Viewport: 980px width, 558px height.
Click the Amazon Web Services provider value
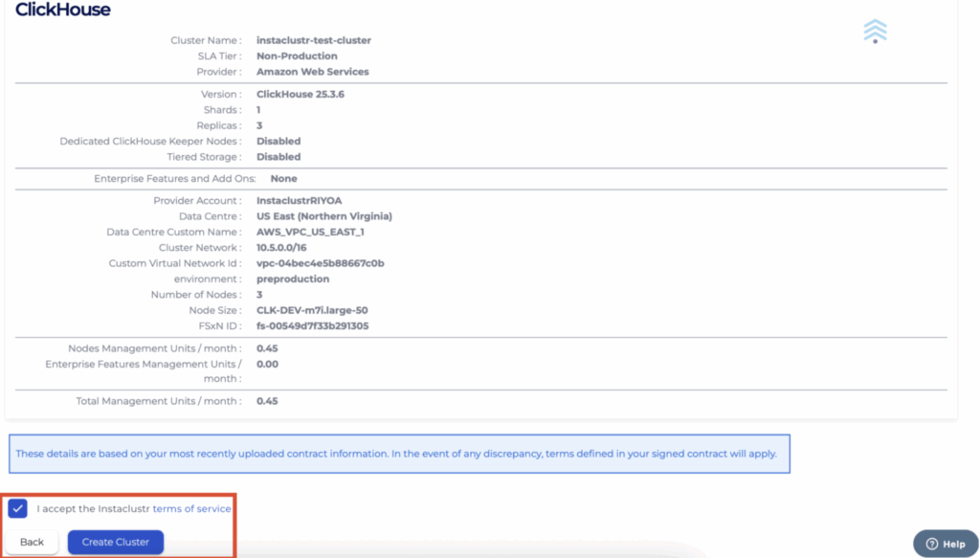click(312, 72)
